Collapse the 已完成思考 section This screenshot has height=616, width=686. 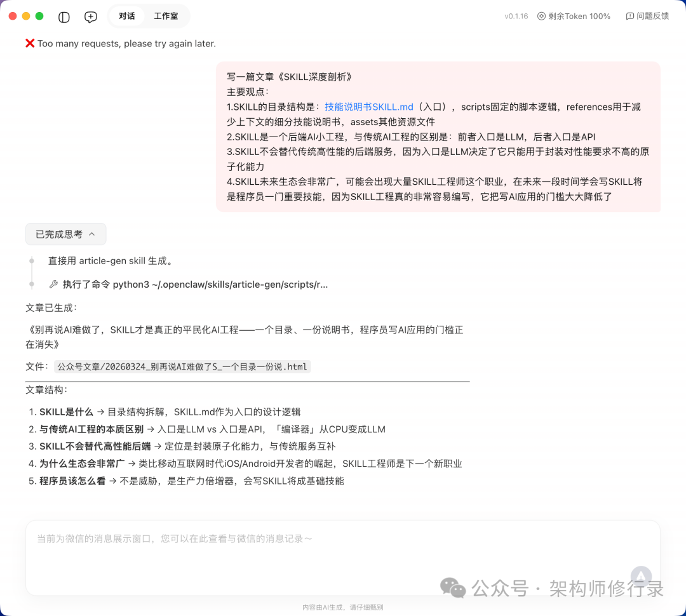65,234
